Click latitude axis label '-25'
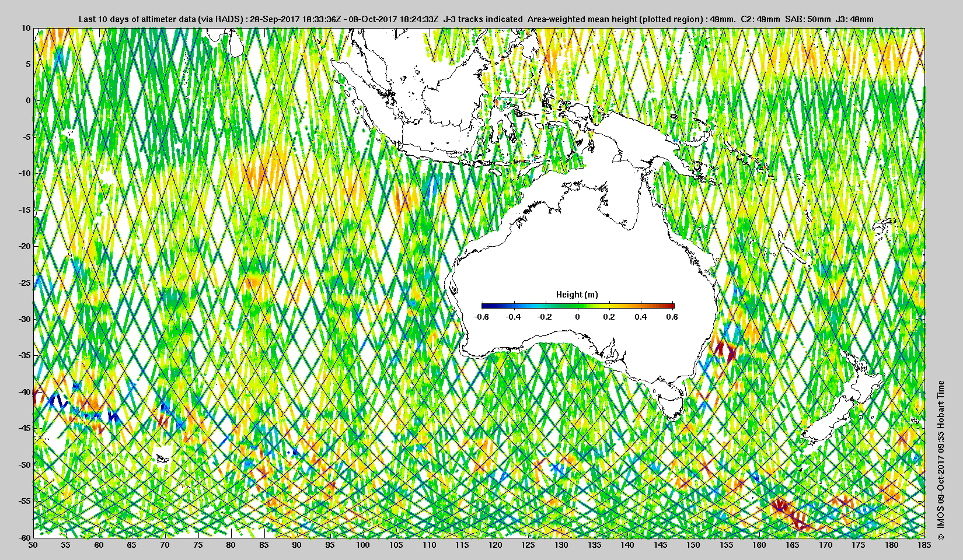The height and width of the screenshot is (560, 963). click(x=25, y=282)
